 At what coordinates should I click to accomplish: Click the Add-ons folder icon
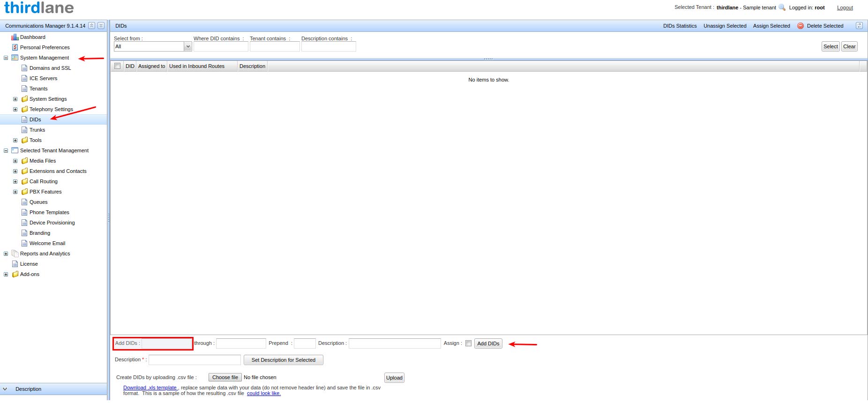pyautogui.click(x=15, y=274)
